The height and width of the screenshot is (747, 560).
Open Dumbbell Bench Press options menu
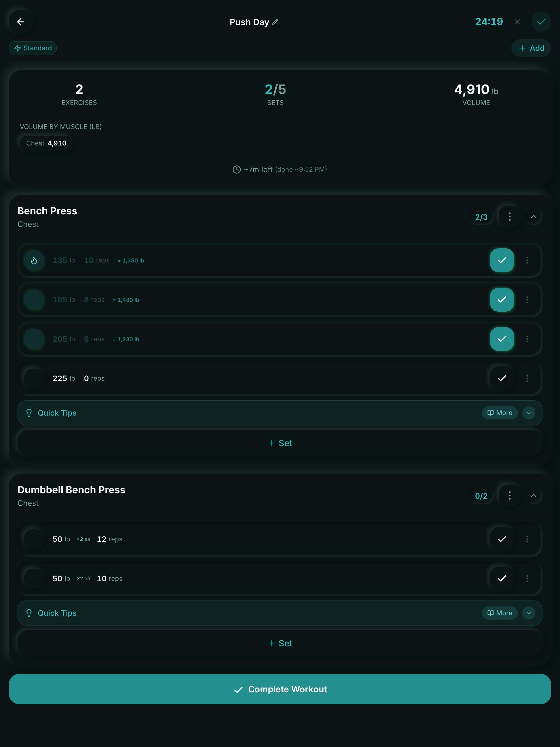point(509,496)
